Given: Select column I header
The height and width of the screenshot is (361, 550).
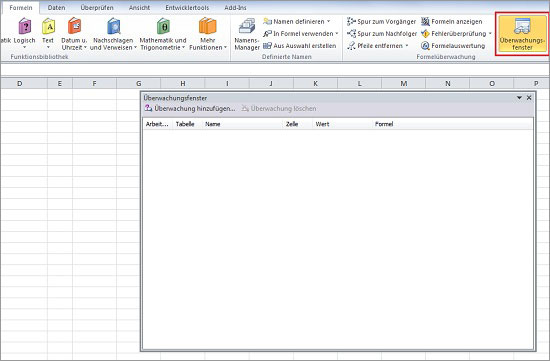Looking at the screenshot, I should pyautogui.click(x=227, y=83).
